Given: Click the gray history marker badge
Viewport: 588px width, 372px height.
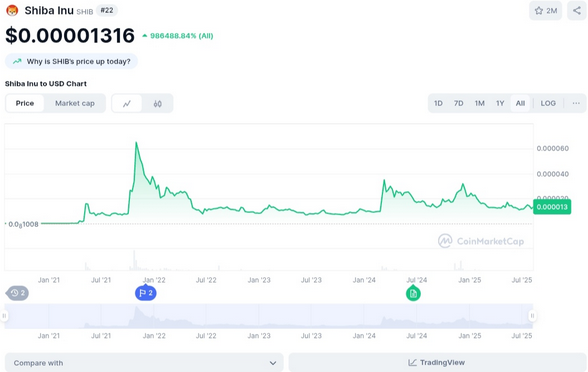Looking at the screenshot, I should (x=18, y=293).
